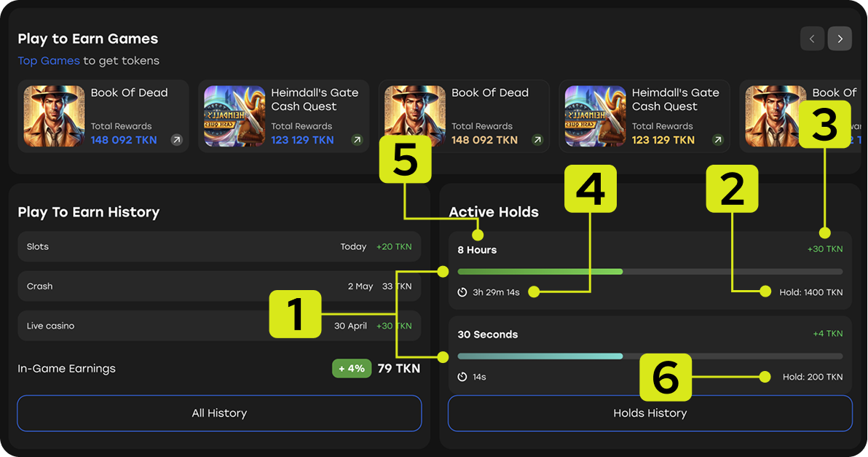Viewport: 868px width, 457px height.
Task: Open Holds History button
Action: coord(650,413)
